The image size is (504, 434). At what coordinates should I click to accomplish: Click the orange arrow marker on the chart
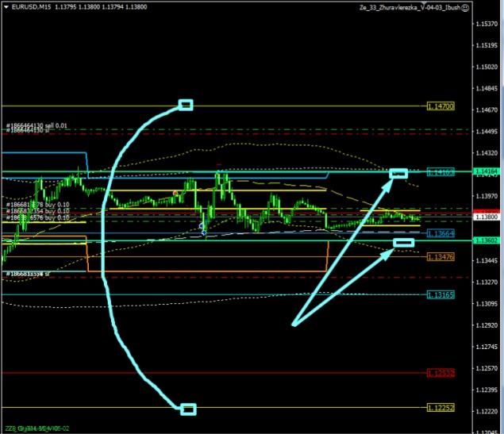(175, 193)
